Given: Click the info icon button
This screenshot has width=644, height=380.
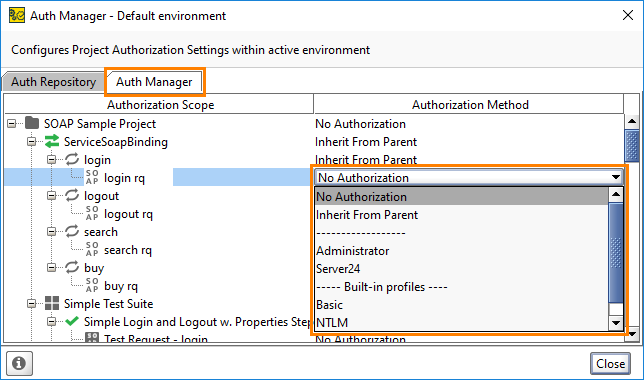Looking at the screenshot, I should pyautogui.click(x=19, y=363).
